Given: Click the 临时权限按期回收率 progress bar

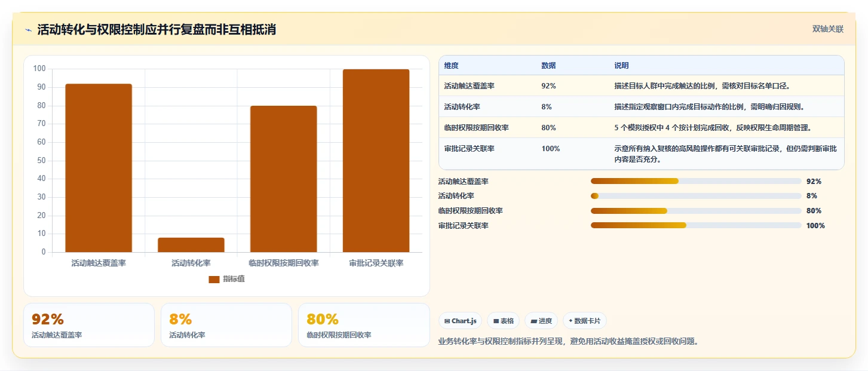Looking at the screenshot, I should 696,211.
